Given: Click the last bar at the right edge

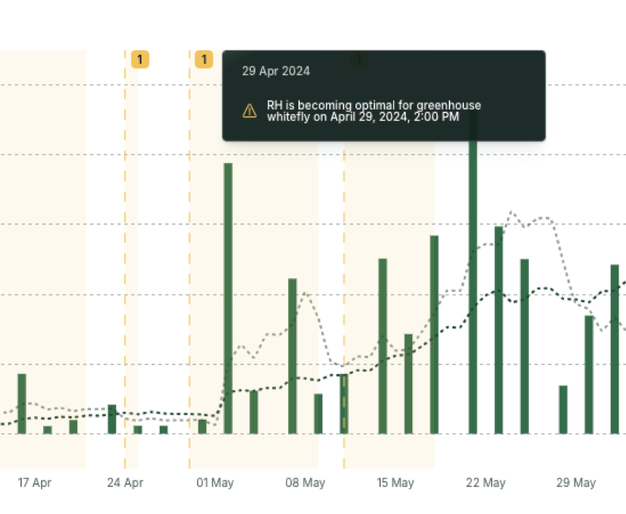Looking at the screenshot, I should click(615, 348).
